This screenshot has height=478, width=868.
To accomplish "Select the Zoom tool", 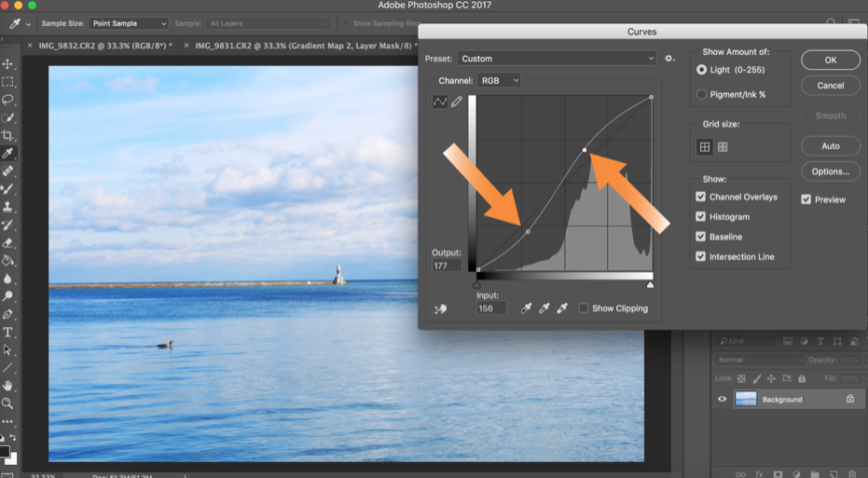I will (x=7, y=403).
